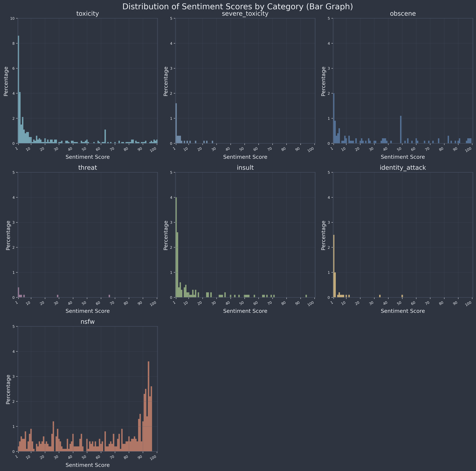Screen dimensions: 476x471
Task: Click the spike near score 50 in obscene chart
Action: pyautogui.click(x=401, y=130)
